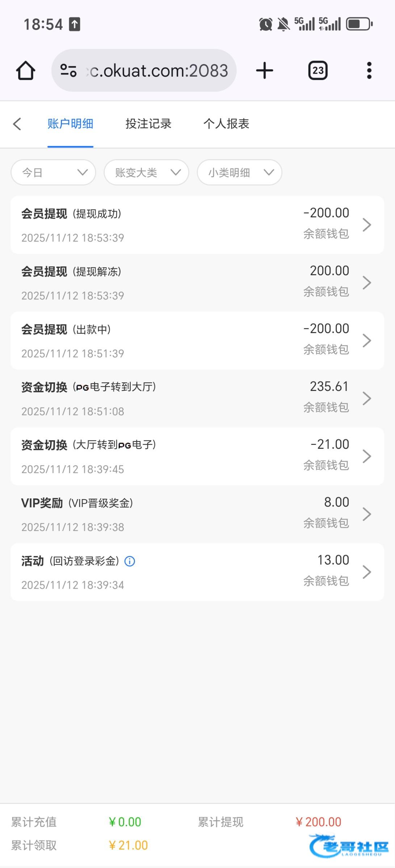Expand the 账变大类 filter dropdown

pos(146,173)
